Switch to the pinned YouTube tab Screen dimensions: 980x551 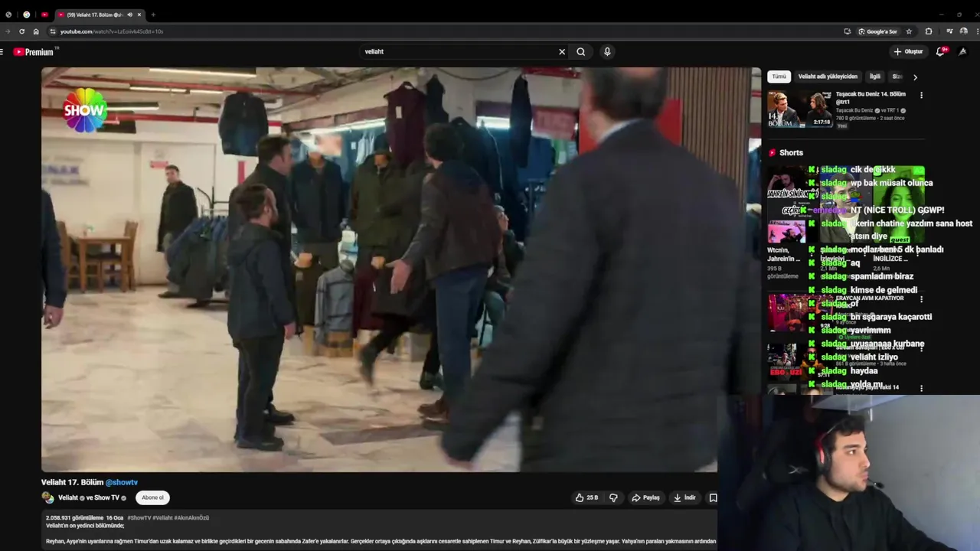click(x=44, y=15)
